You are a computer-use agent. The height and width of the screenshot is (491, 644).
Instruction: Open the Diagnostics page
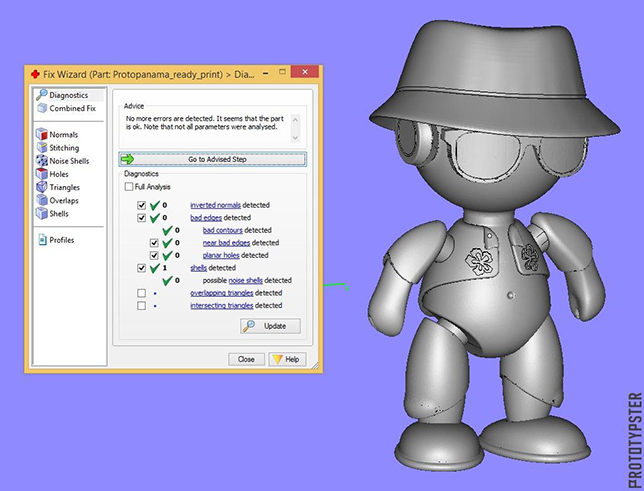(69, 95)
